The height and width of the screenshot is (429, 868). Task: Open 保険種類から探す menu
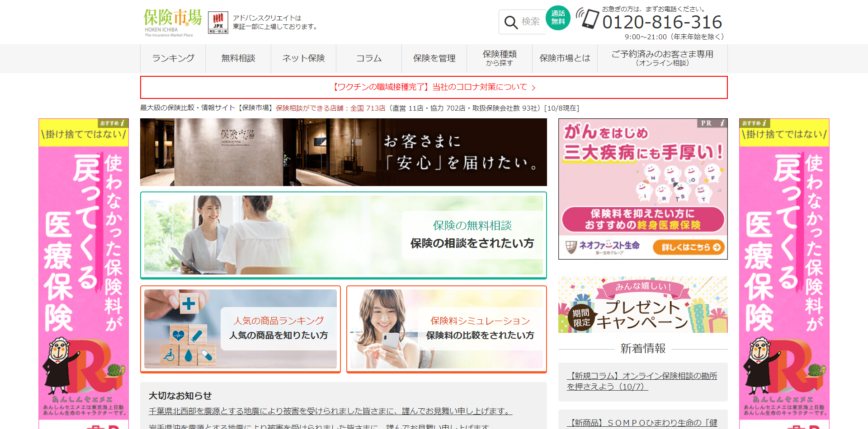500,58
